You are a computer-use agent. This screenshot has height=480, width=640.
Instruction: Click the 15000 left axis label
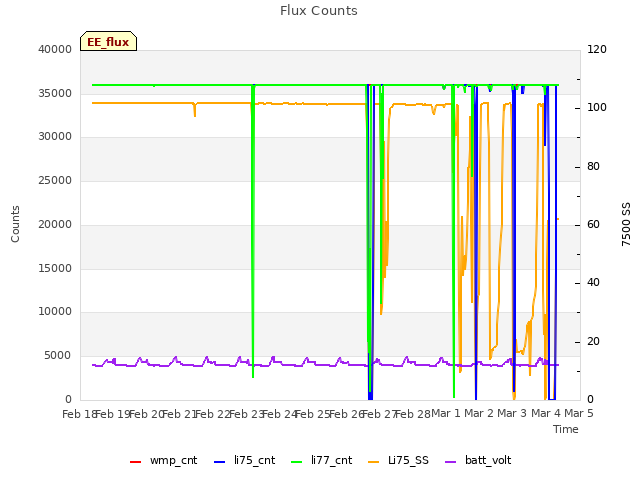(55, 269)
